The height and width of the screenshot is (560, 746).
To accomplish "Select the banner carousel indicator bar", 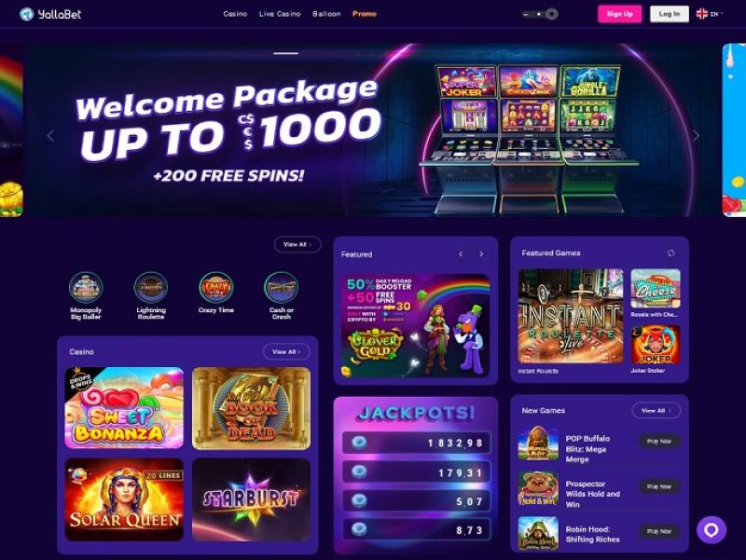I will (x=286, y=53).
